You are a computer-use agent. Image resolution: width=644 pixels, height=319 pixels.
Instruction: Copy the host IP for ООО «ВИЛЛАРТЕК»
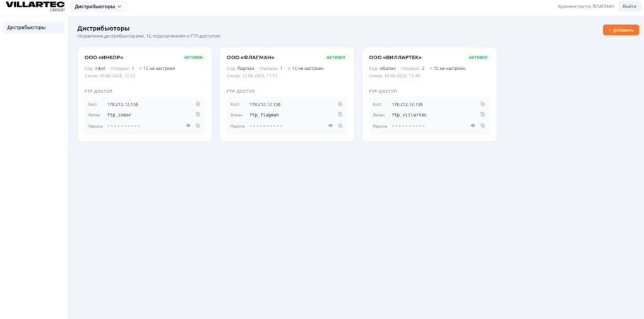pyautogui.click(x=482, y=104)
